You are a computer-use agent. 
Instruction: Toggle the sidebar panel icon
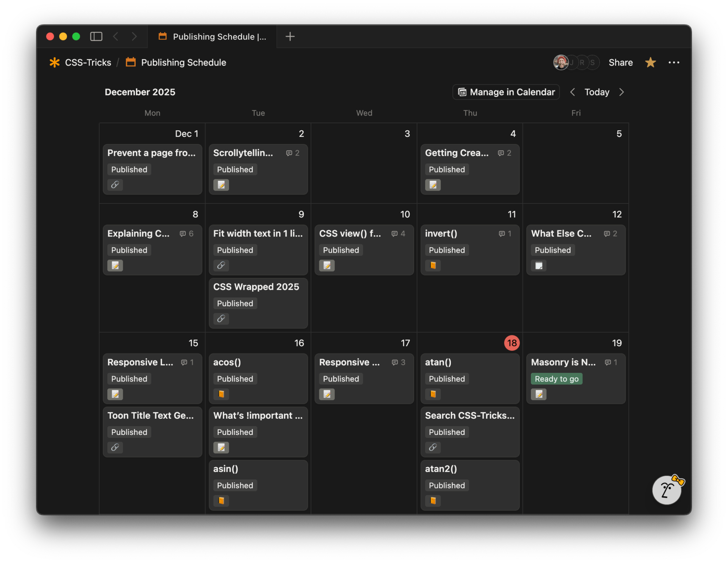(96, 36)
